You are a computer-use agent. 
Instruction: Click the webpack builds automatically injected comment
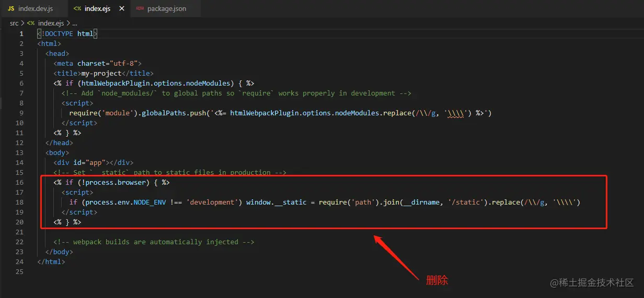154,242
